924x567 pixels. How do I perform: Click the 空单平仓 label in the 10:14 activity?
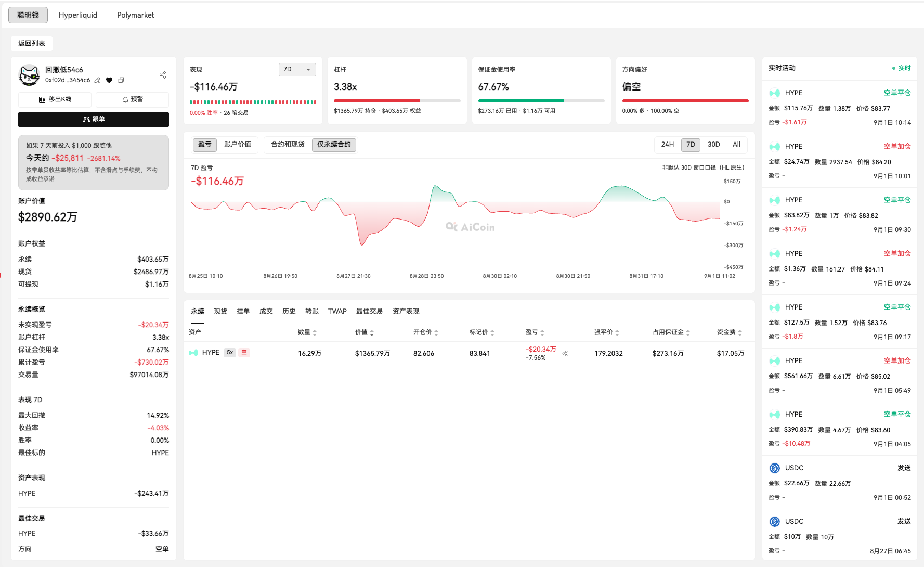(897, 93)
